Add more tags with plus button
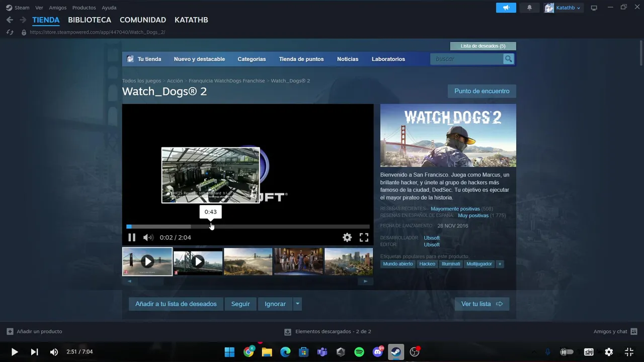 click(x=500, y=264)
